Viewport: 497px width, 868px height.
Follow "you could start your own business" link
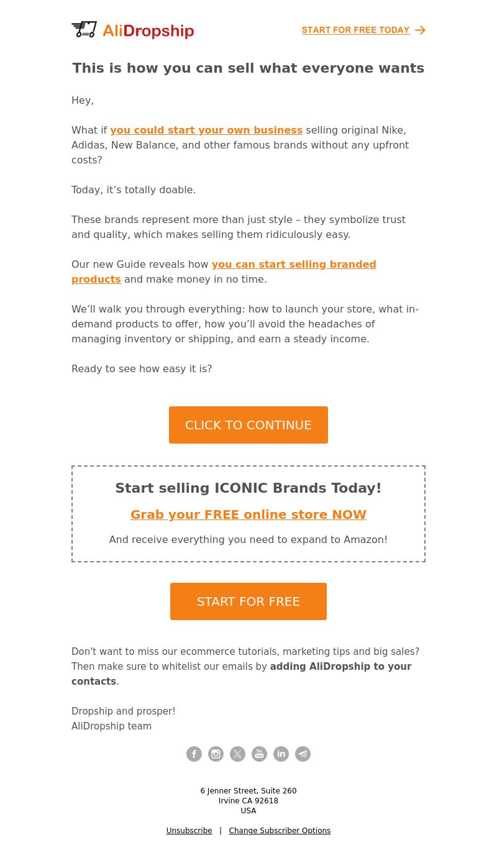click(206, 130)
